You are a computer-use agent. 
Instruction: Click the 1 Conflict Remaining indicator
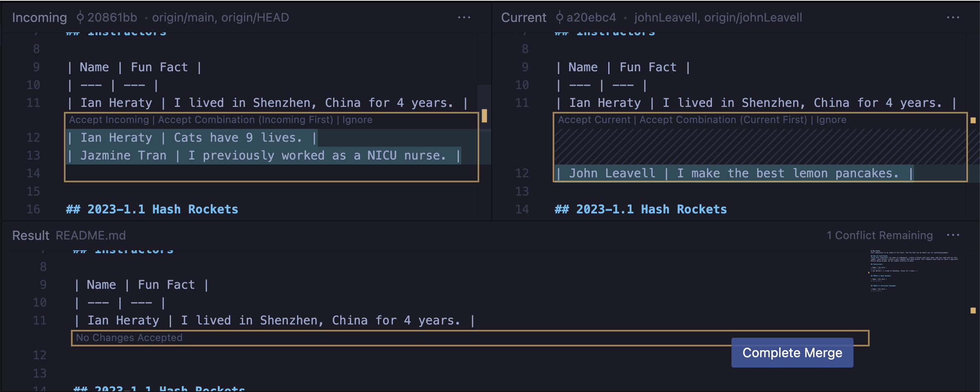click(x=879, y=235)
